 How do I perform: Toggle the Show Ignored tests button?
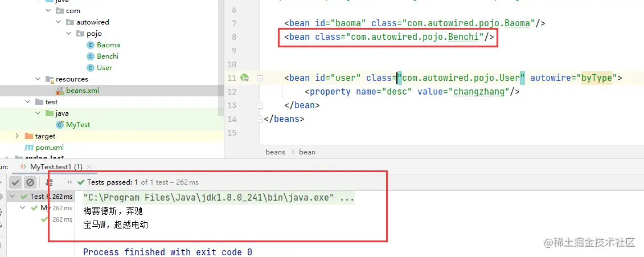(x=30, y=182)
